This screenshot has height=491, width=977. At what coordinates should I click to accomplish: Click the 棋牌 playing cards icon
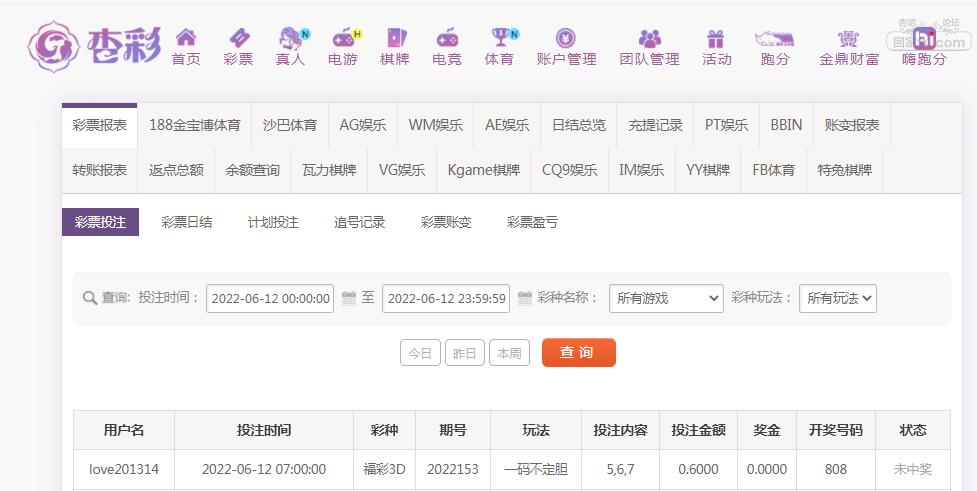pyautogui.click(x=395, y=38)
